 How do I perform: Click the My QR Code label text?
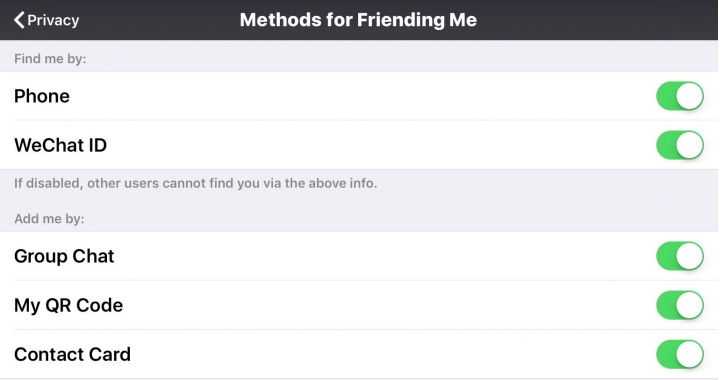(69, 306)
